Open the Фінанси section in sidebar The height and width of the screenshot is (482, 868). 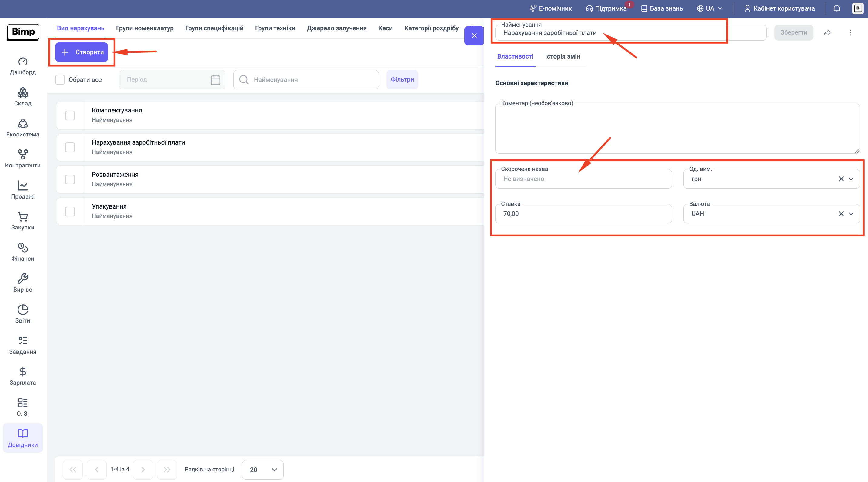(x=22, y=248)
